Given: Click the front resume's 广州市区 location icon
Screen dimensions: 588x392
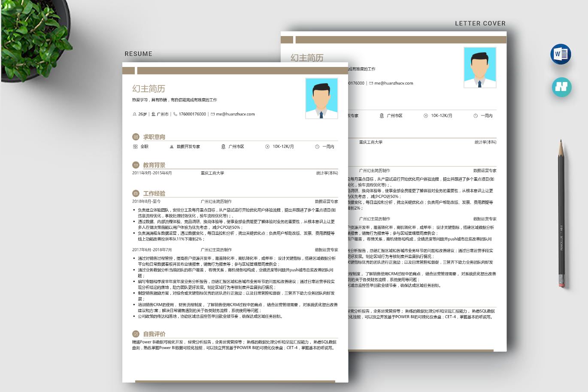Looking at the screenshot, I should click(223, 146).
